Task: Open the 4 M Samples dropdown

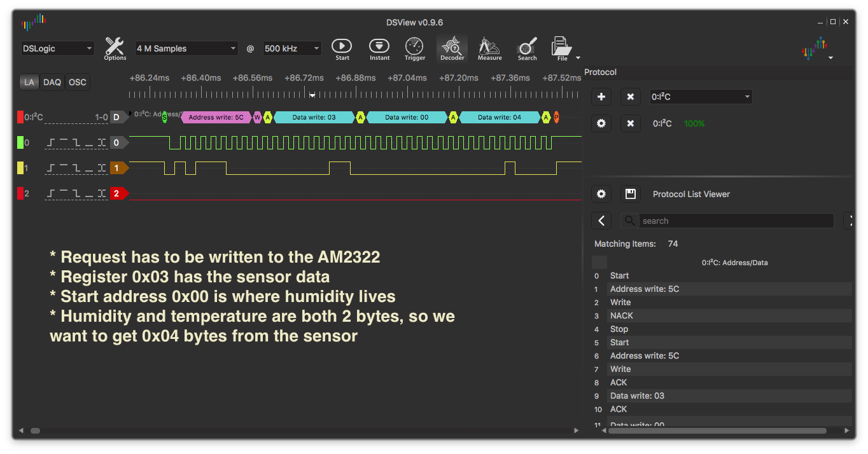Action: [x=186, y=48]
